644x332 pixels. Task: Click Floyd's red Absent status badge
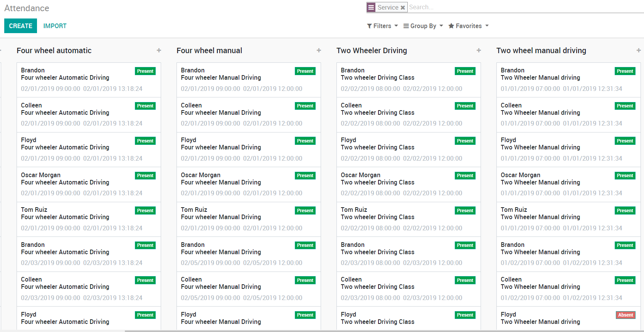pyautogui.click(x=625, y=315)
